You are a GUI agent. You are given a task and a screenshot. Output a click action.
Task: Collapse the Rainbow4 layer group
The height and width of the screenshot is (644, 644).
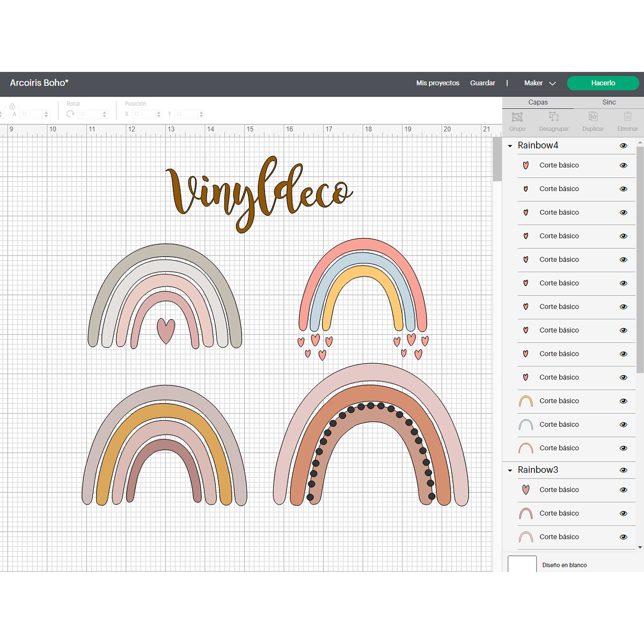click(x=510, y=146)
